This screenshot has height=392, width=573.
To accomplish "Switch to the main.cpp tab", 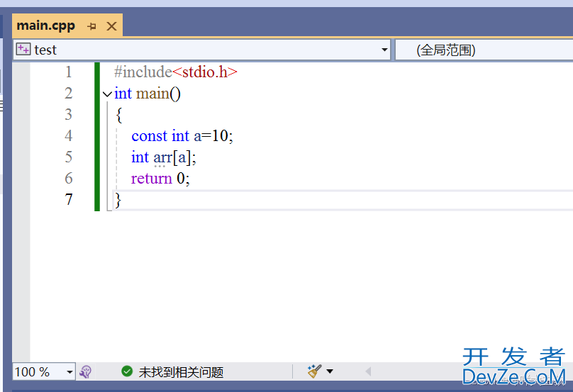I will pos(45,26).
